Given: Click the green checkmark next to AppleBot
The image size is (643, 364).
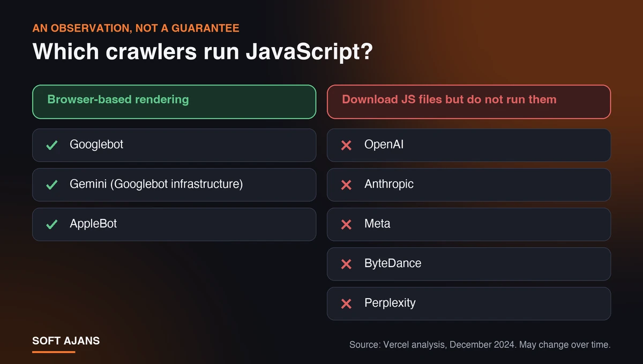Looking at the screenshot, I should pos(52,224).
